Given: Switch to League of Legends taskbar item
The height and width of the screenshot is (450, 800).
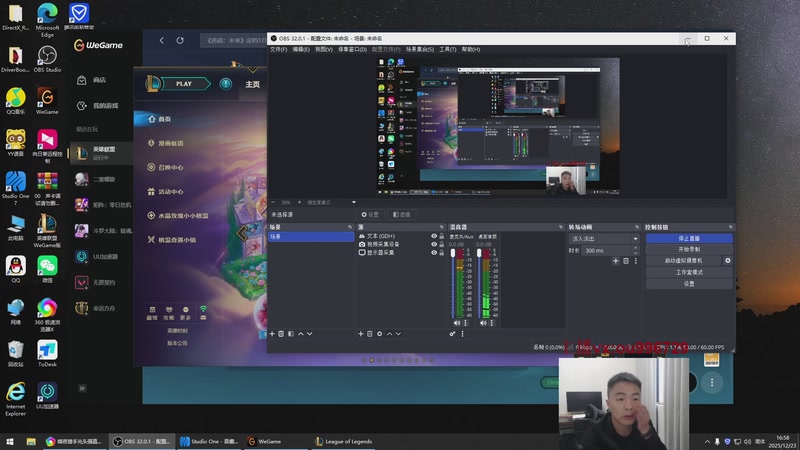Looking at the screenshot, I should [x=343, y=442].
